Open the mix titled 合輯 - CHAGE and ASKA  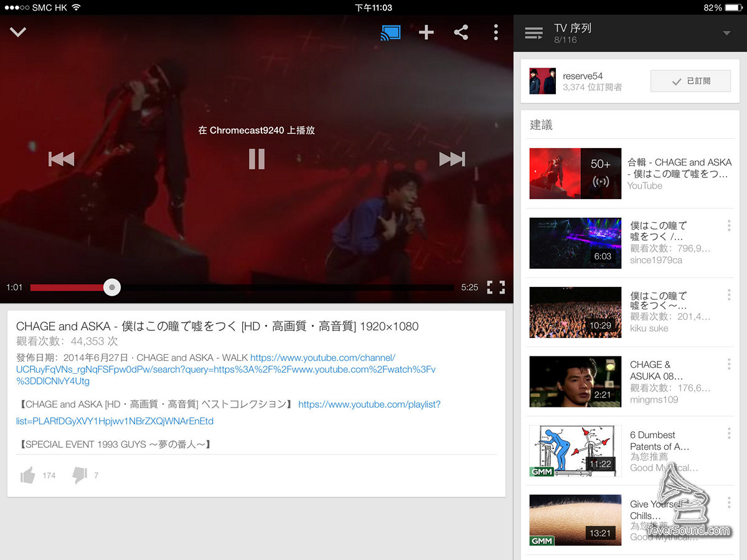tap(679, 168)
